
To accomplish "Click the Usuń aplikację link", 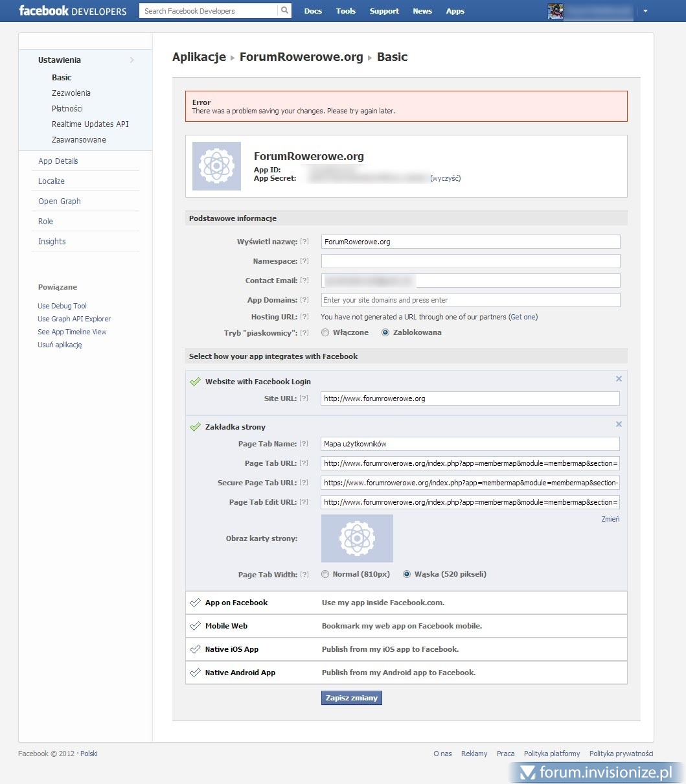I will point(60,345).
